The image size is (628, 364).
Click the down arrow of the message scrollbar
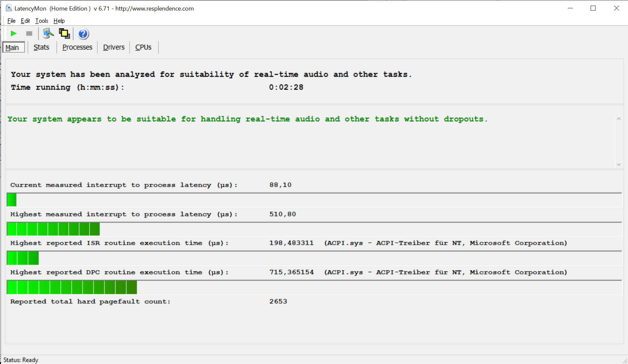619,165
